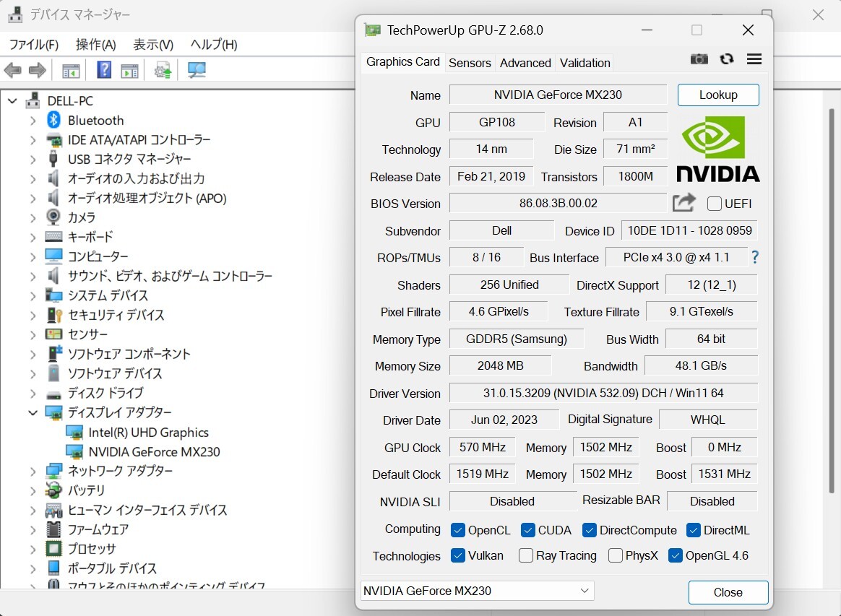Image resolution: width=841 pixels, height=616 pixels.
Task: Expand the Bluetooth tree node
Action: point(33,121)
